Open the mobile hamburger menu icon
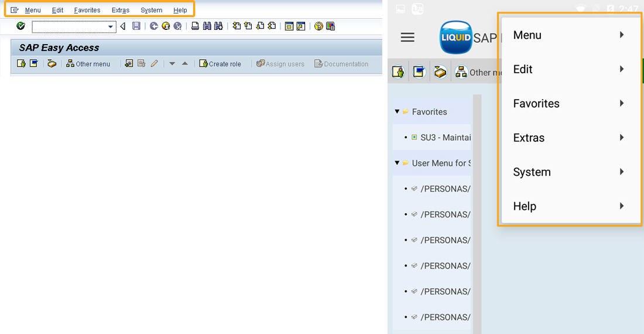The image size is (644, 334). tap(407, 38)
